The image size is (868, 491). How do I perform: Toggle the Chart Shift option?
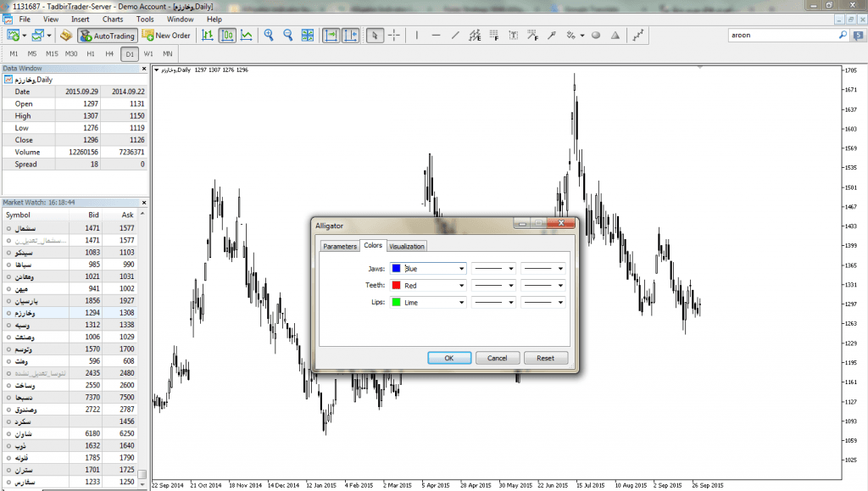click(x=350, y=36)
